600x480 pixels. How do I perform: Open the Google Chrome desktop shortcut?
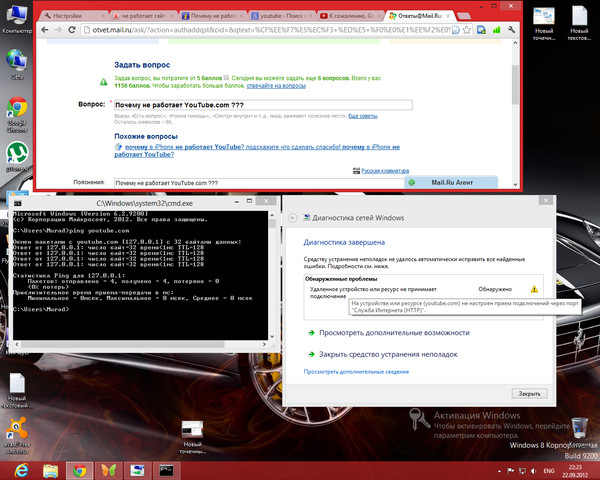(17, 114)
